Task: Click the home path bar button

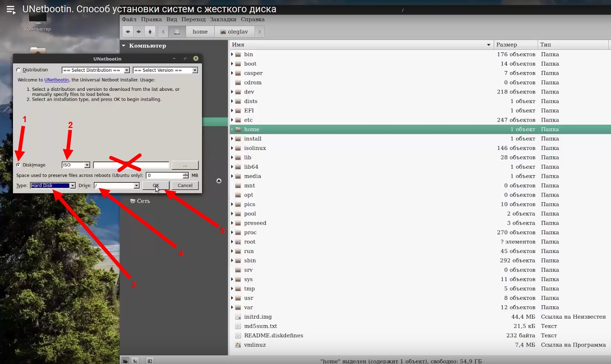Action: [200, 32]
